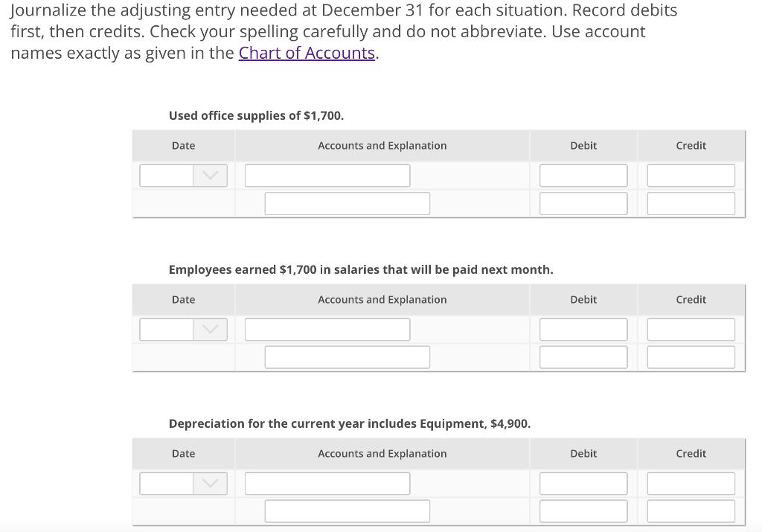Click the second account line in the depreciation table

click(x=347, y=510)
